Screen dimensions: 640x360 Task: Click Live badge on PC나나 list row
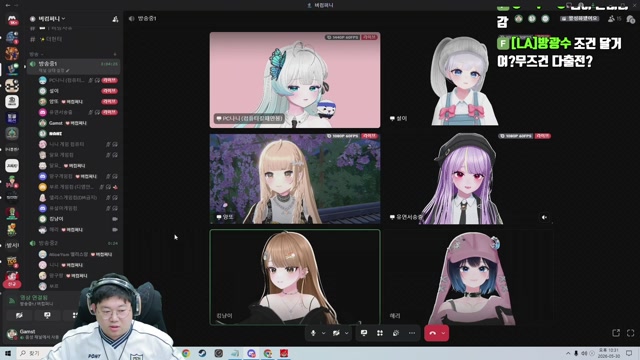tap(109, 80)
